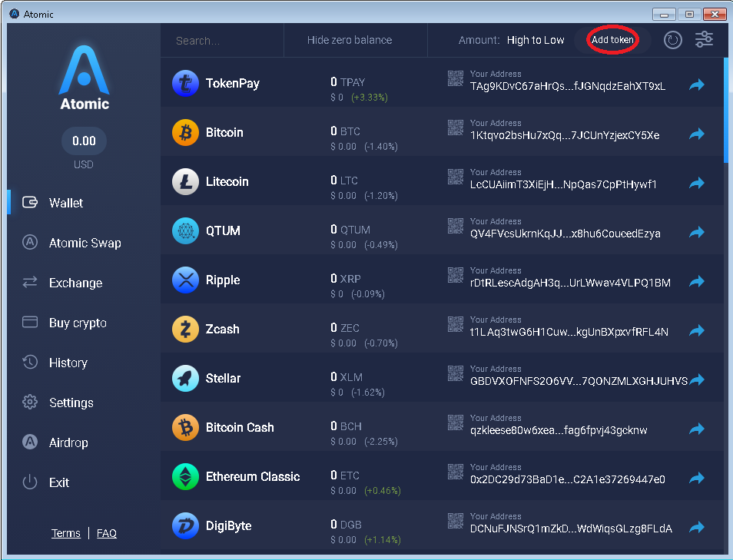
Task: Click the send arrow for QTUM
Action: 697,232
